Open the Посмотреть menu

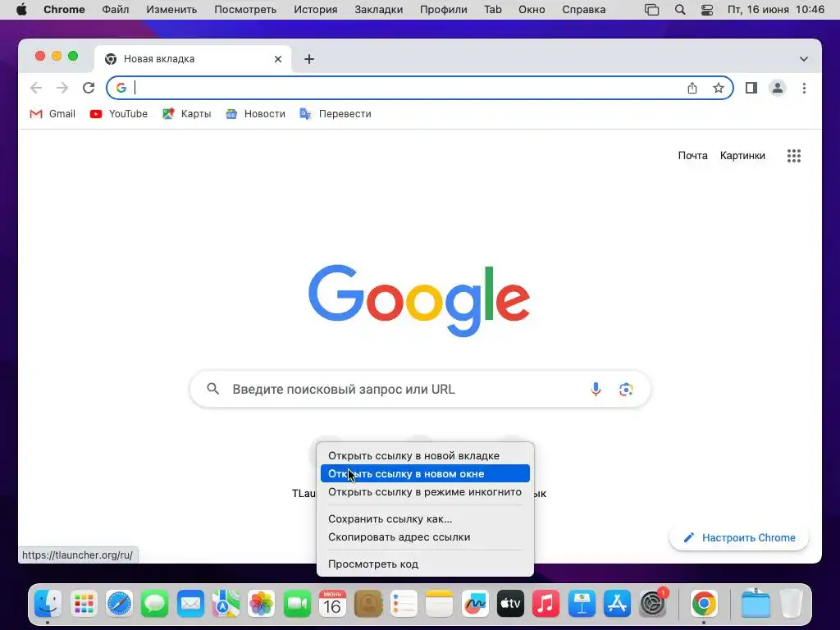point(245,10)
